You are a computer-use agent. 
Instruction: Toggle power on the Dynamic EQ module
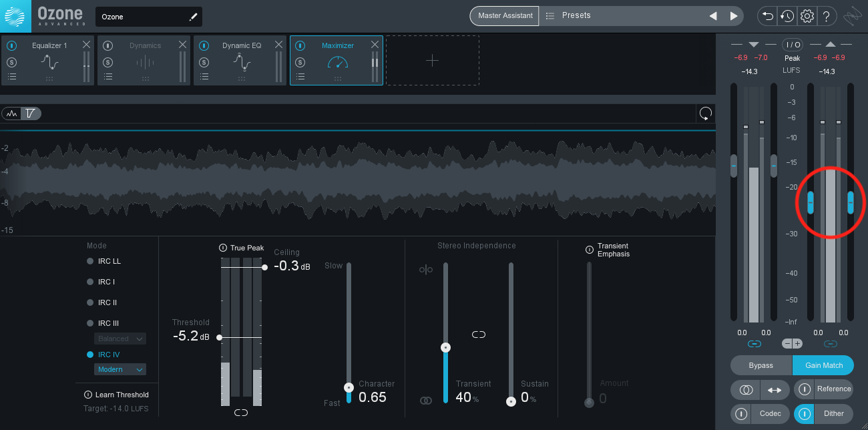click(204, 46)
